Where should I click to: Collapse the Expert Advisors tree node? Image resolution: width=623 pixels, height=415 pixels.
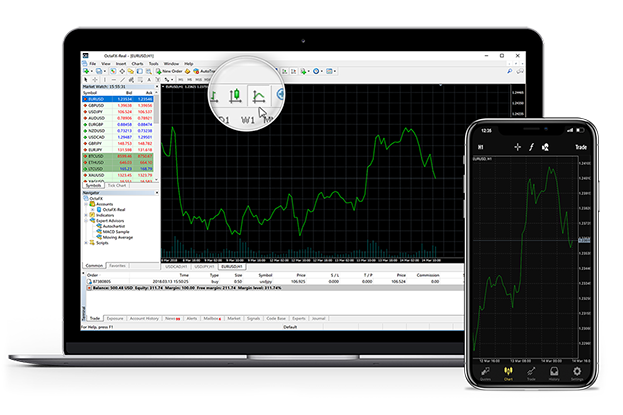pos(86,220)
